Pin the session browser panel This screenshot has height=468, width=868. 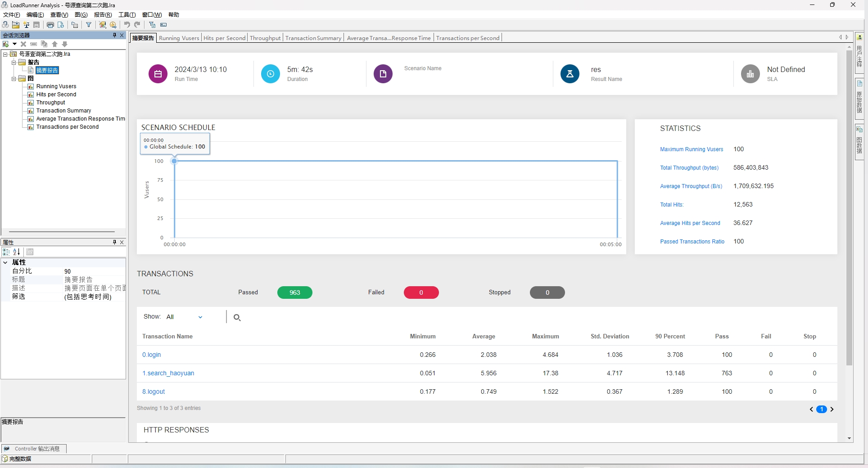[x=114, y=35]
